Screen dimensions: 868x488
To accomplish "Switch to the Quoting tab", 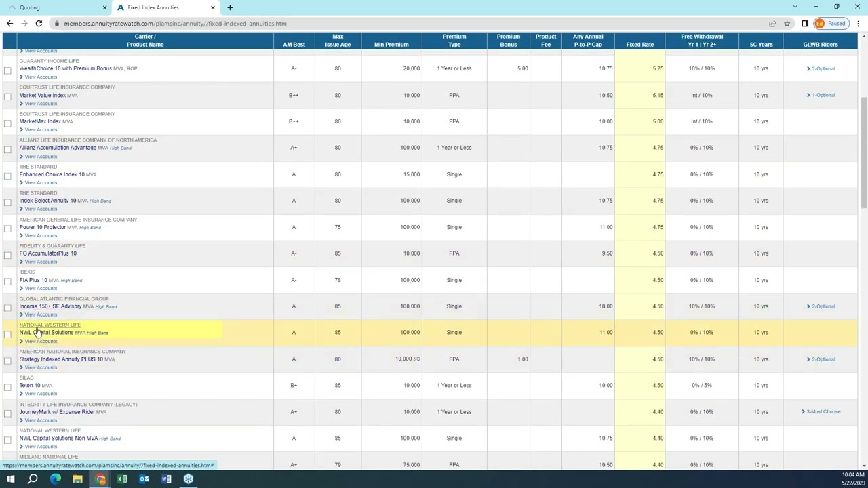I will pos(56,7).
